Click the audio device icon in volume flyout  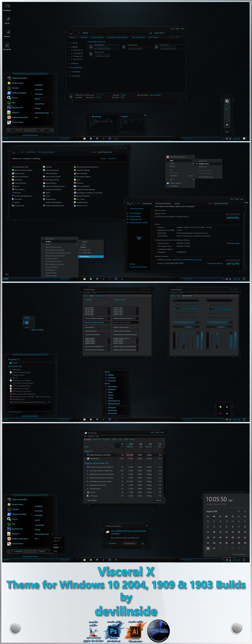(227, 101)
